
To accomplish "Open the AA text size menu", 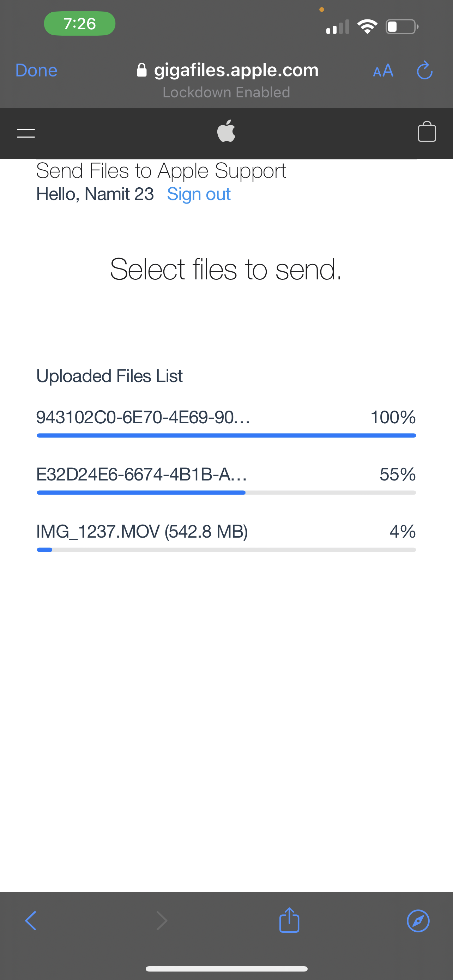I will [383, 71].
